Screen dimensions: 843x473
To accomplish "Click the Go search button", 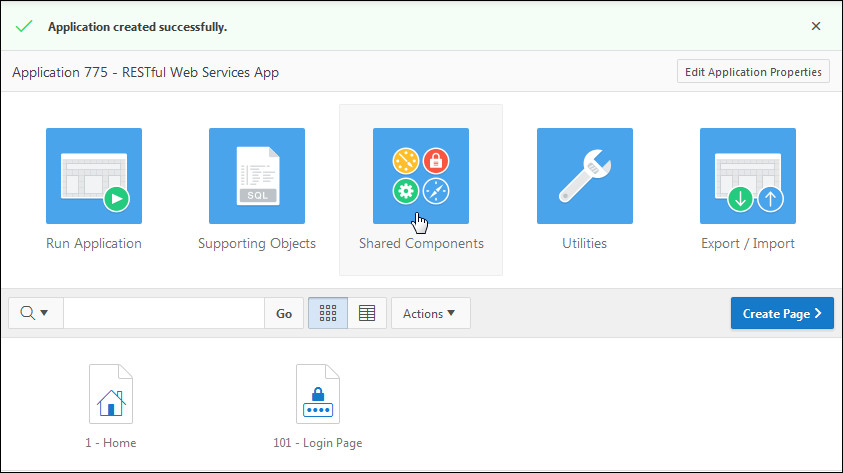I will pyautogui.click(x=284, y=313).
